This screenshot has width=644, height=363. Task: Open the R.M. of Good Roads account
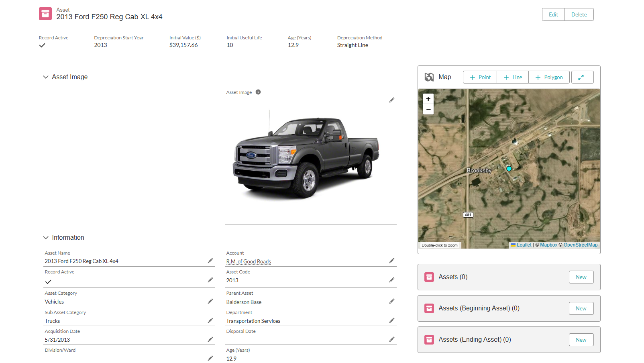[x=249, y=261]
